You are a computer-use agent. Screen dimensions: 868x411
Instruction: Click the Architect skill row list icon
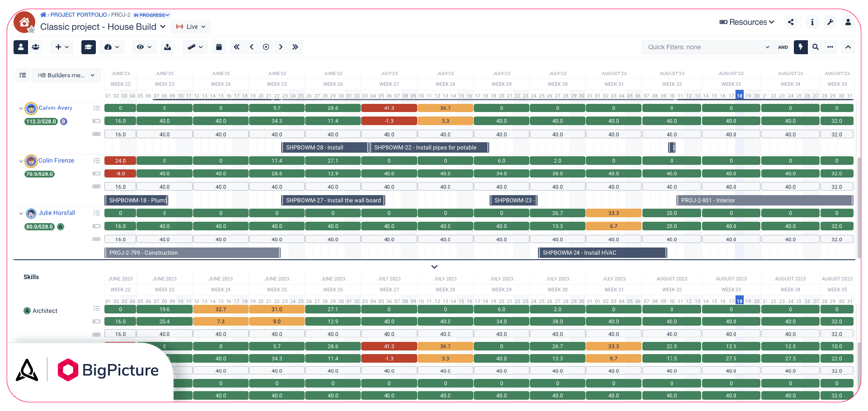96,308
